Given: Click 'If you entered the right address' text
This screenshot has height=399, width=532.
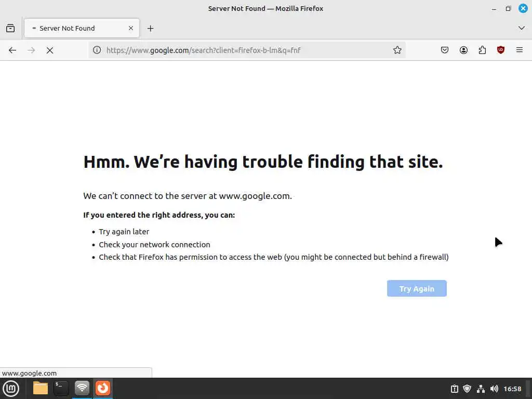Looking at the screenshot, I should 159,215.
